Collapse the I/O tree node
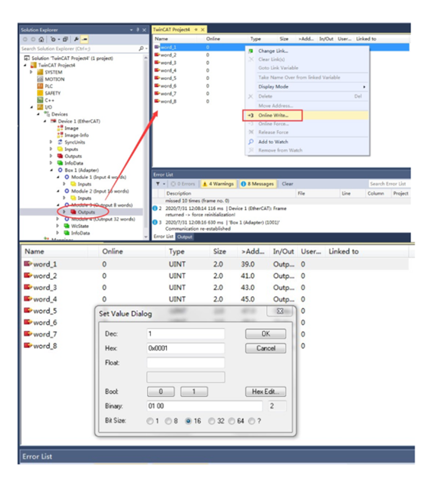 [31, 107]
